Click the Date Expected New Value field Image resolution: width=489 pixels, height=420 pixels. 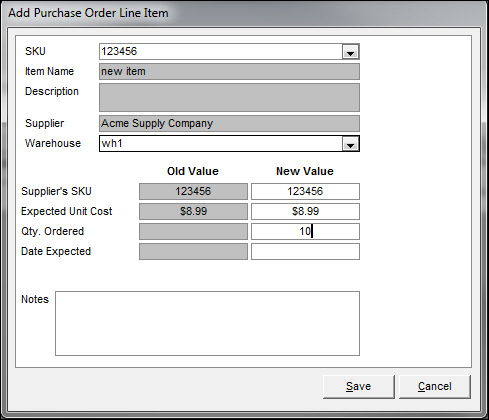coord(305,251)
